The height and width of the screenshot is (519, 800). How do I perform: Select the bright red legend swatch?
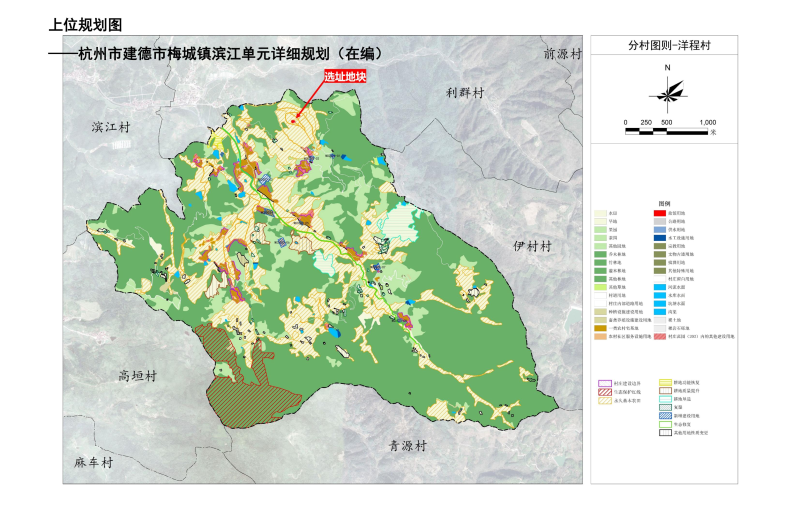pos(661,213)
